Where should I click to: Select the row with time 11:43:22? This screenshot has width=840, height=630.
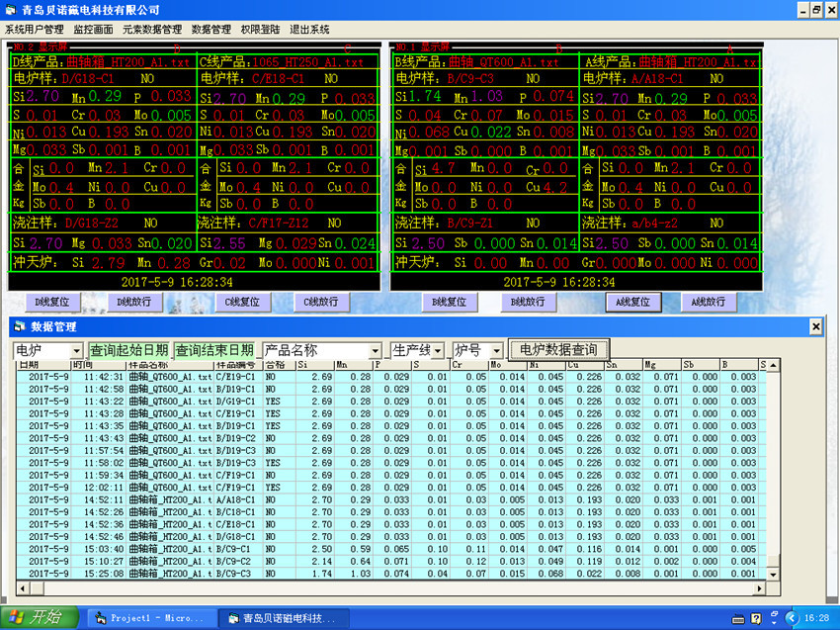click(391, 402)
